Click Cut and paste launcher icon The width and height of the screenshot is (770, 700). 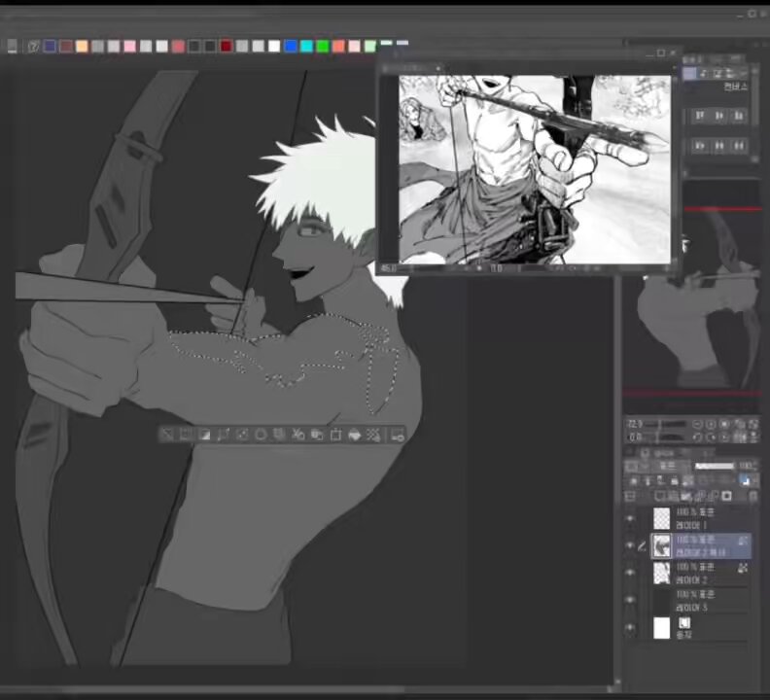(298, 435)
